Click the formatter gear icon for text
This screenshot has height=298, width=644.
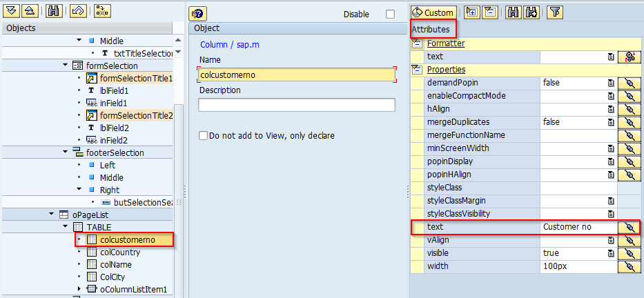click(629, 57)
